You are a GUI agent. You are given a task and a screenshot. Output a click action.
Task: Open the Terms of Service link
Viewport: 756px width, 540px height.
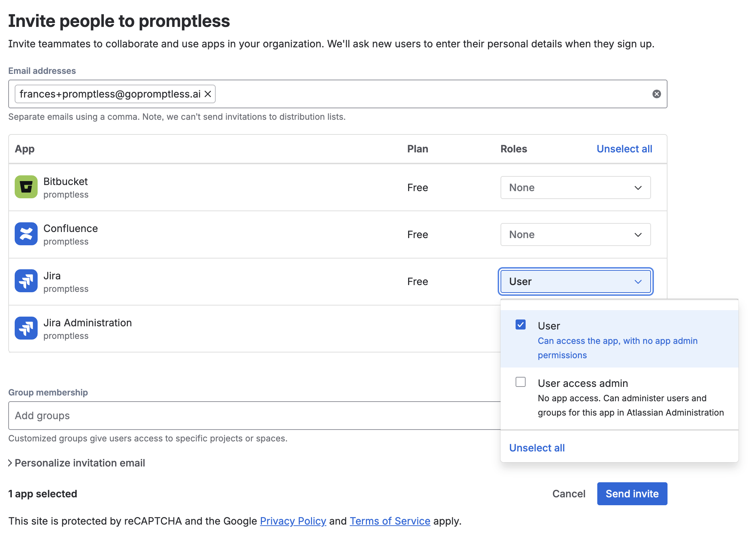(389, 521)
